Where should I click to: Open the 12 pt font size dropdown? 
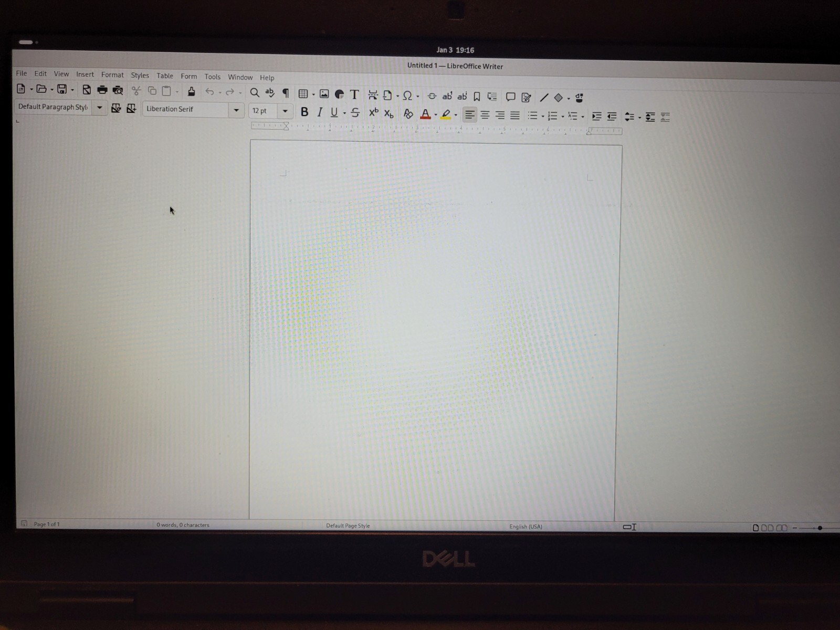[285, 111]
